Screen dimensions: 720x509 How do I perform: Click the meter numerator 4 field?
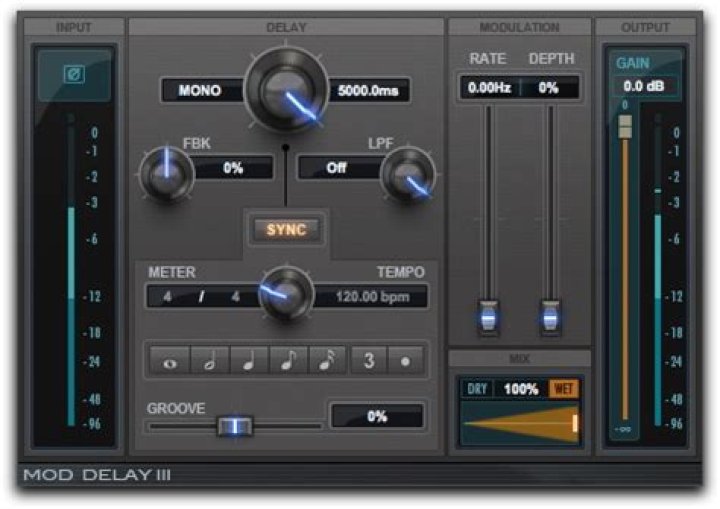[x=168, y=297]
